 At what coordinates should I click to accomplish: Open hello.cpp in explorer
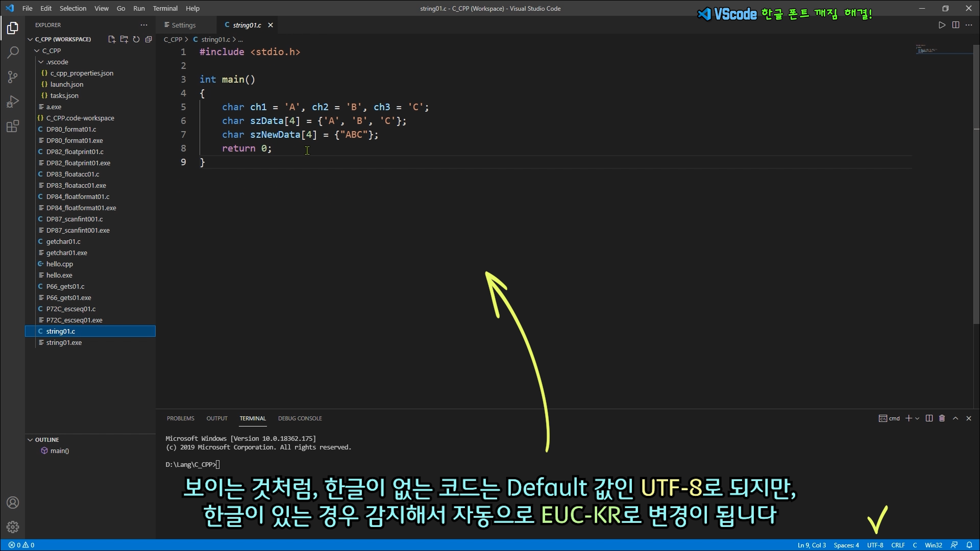point(59,264)
